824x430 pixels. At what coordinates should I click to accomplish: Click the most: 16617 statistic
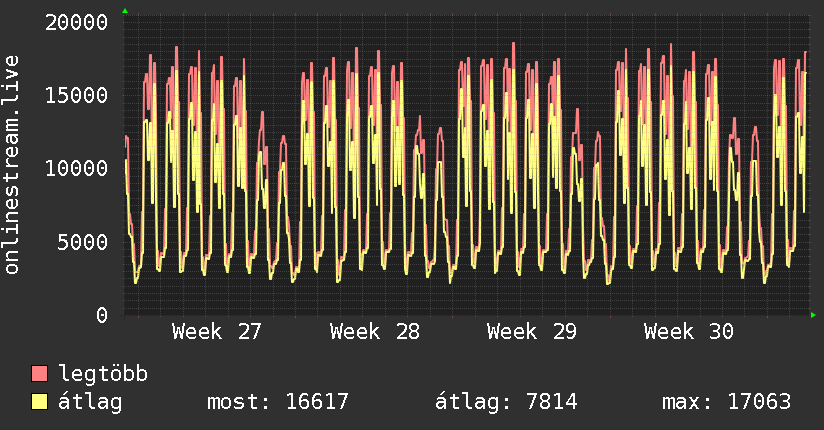278,402
